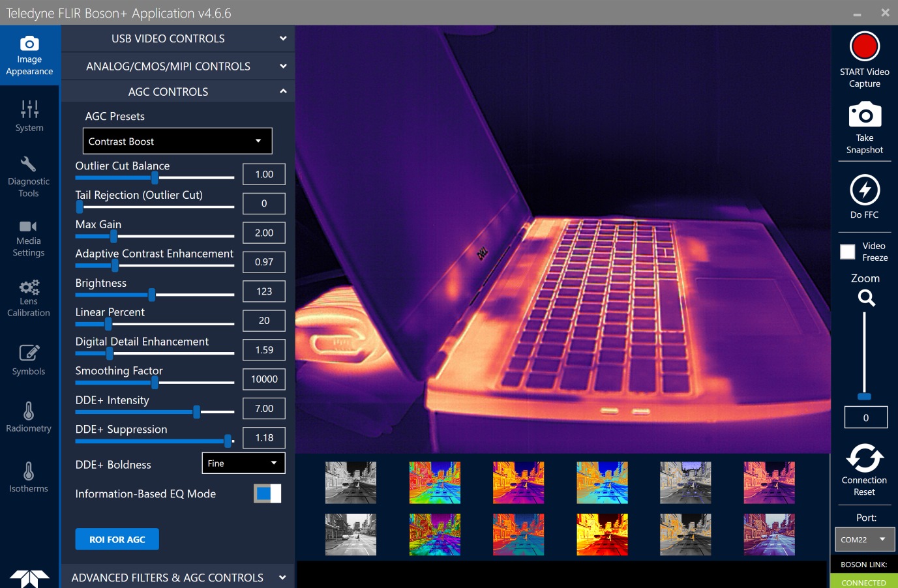This screenshot has width=898, height=588.
Task: Open the DDE+ Boldness Fine dropdown
Action: click(x=243, y=463)
